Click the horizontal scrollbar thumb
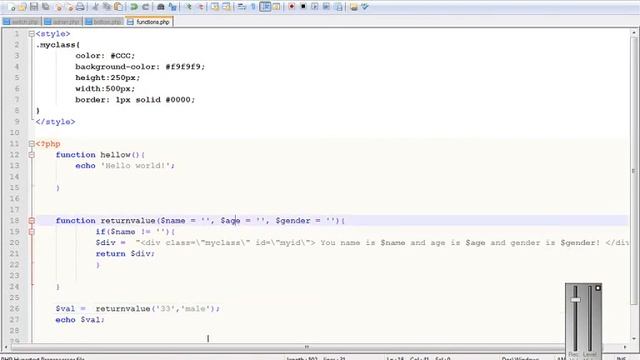The height and width of the screenshot is (360, 640). (306, 347)
